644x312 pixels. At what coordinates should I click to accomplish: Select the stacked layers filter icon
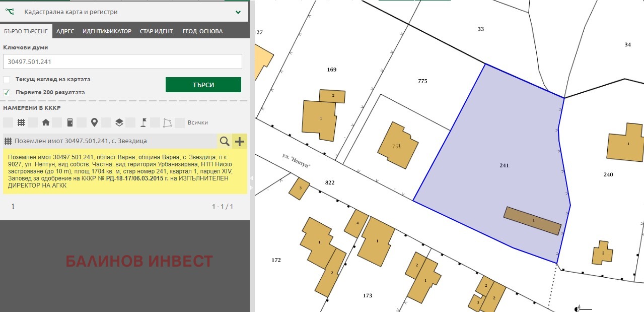pos(119,122)
